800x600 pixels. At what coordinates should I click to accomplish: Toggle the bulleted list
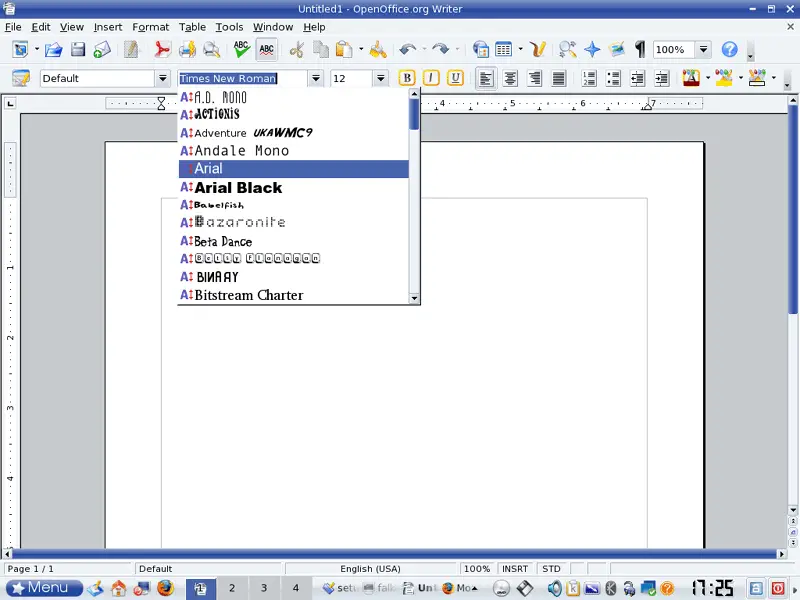613,78
